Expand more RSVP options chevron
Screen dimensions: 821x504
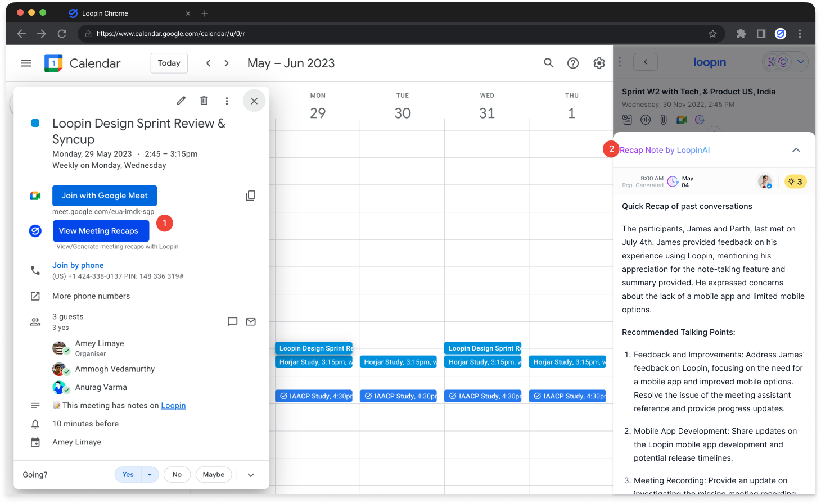tap(251, 475)
